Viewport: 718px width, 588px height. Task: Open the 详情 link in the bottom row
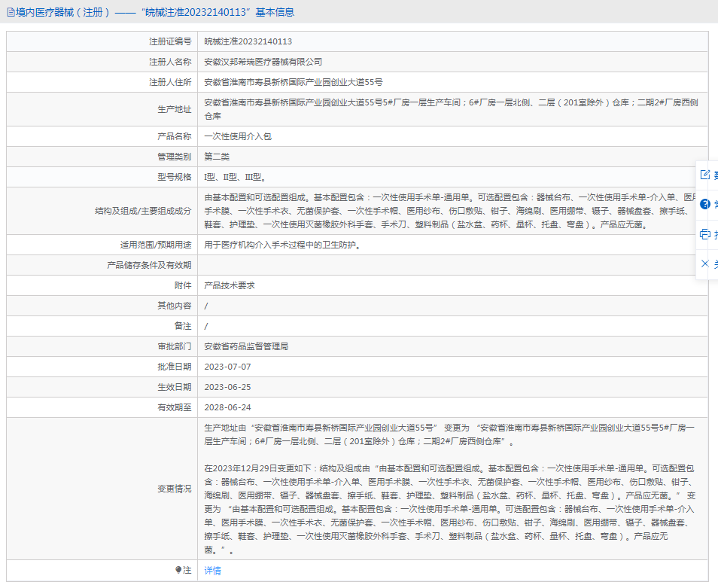(x=213, y=571)
